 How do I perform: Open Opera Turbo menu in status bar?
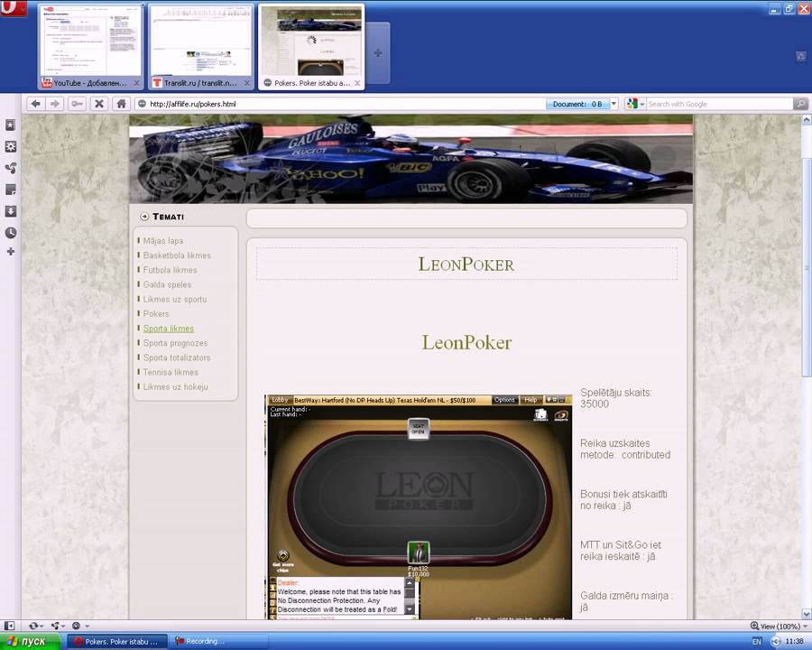[x=80, y=626]
